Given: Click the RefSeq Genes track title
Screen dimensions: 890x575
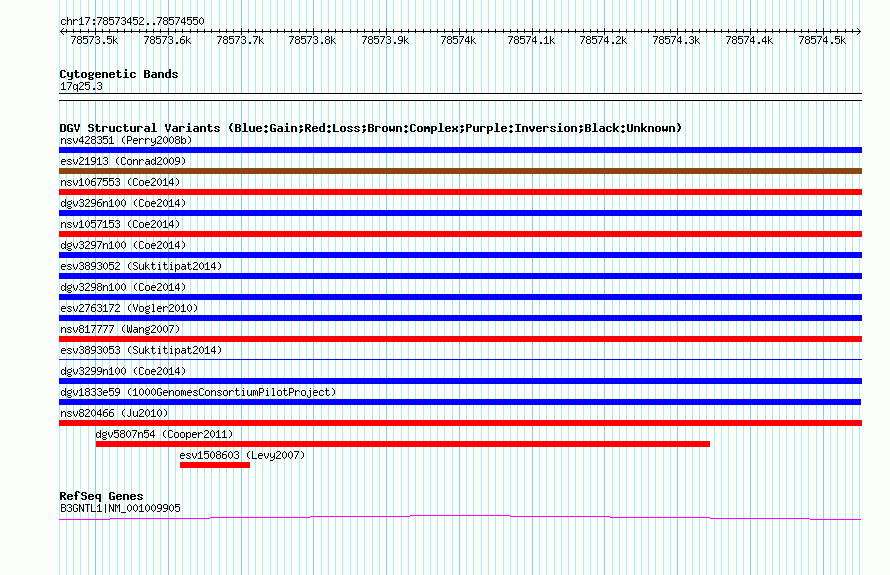Looking at the screenshot, I should click(x=101, y=496).
